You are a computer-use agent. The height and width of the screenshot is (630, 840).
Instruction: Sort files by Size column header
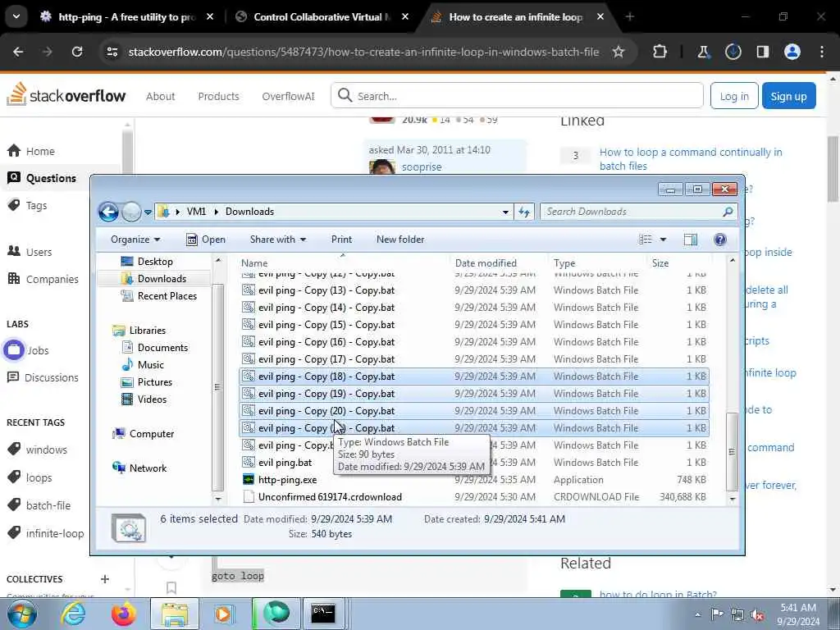click(678, 263)
